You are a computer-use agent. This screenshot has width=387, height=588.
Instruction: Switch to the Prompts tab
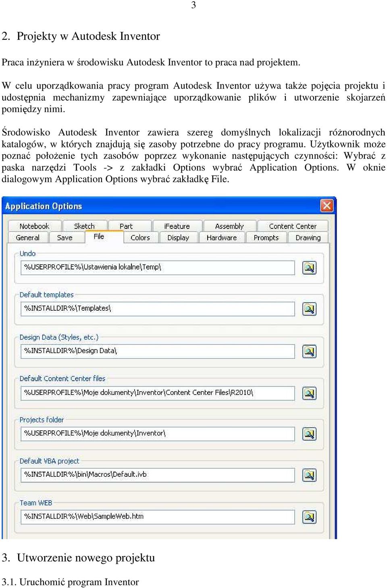tap(266, 238)
